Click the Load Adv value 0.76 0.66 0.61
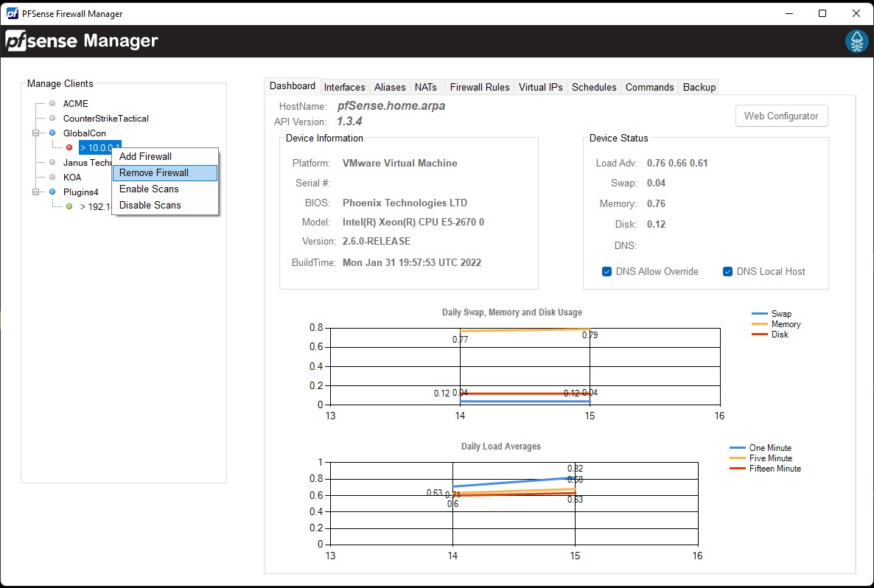Screen dimensions: 874x588 pos(677,164)
